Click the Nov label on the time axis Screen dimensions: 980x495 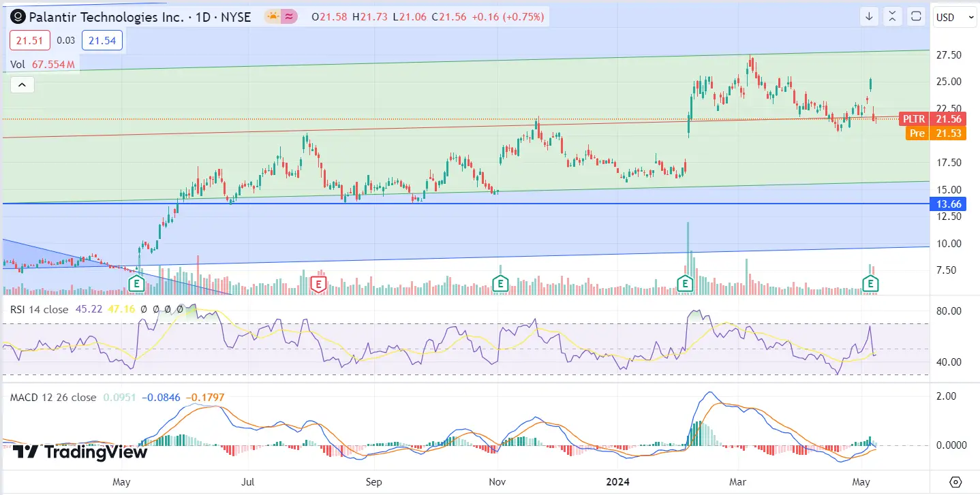coord(499,482)
